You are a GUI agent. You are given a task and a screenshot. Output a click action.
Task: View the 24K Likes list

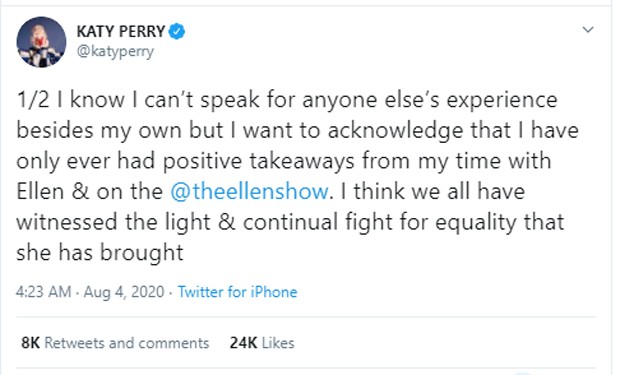(262, 343)
